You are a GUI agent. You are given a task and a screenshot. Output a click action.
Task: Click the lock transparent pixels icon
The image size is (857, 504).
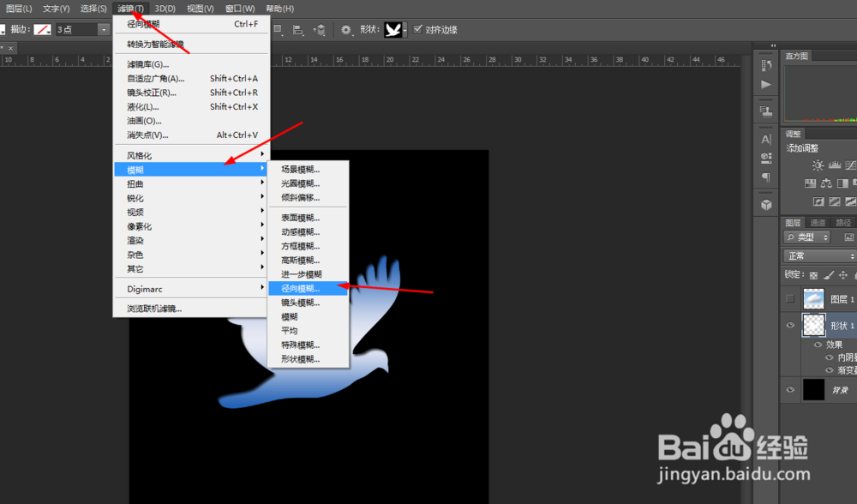(x=813, y=275)
